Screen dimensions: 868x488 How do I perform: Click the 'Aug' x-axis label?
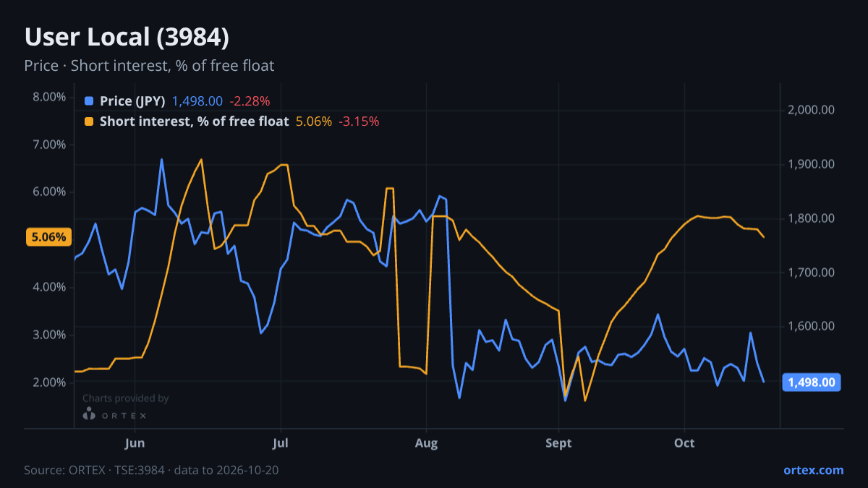coord(427,442)
